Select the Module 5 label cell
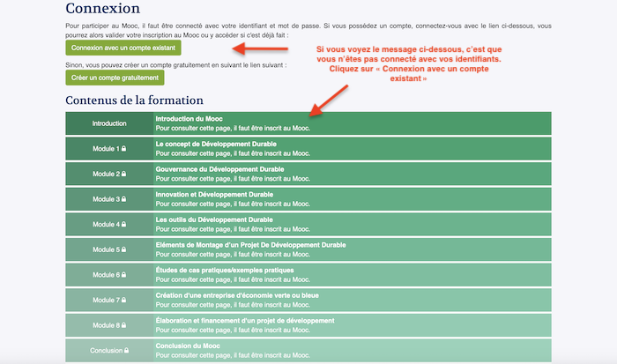Viewport: 617px width, 364px height. click(x=109, y=249)
